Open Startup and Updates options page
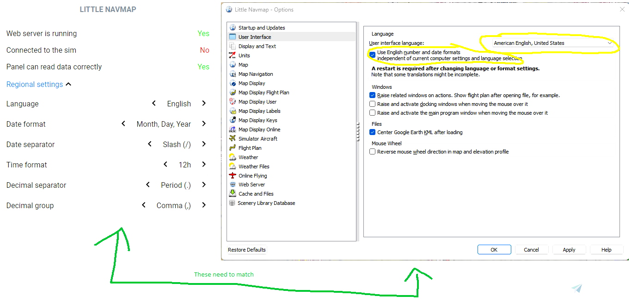 (292, 28)
